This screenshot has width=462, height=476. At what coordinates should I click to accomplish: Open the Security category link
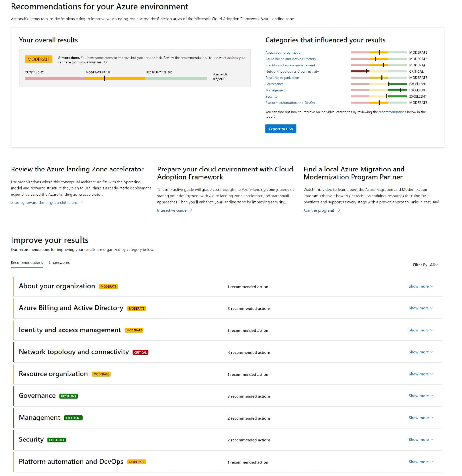(x=272, y=96)
